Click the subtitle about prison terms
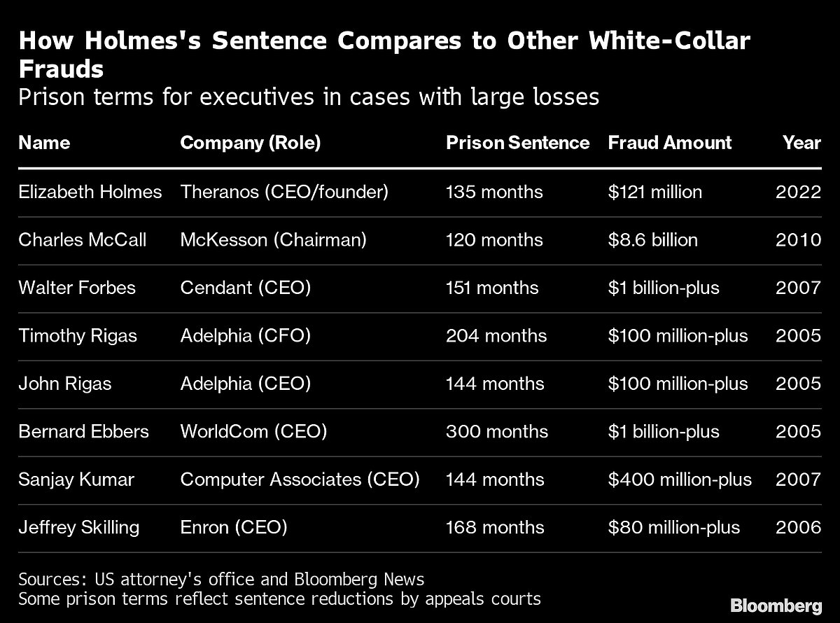 (309, 97)
